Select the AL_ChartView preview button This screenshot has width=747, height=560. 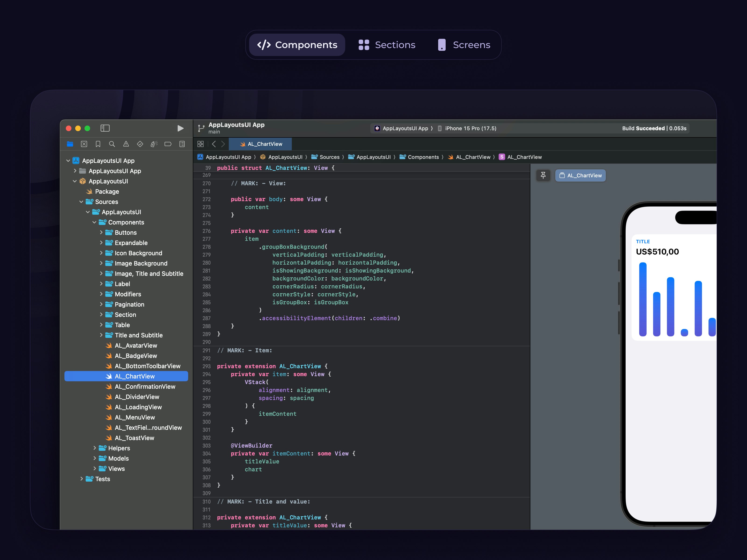point(580,175)
